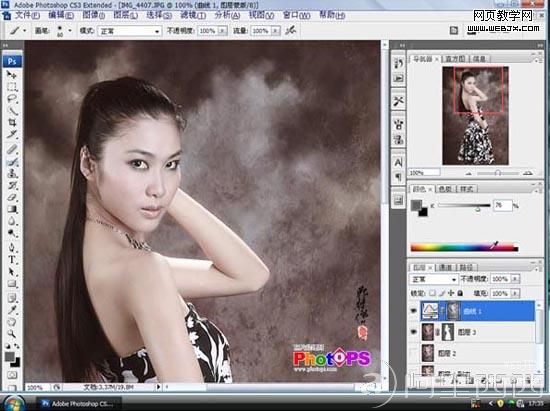The width and height of the screenshot is (550, 411).
Task: Select the Move tool
Action: click(12, 75)
